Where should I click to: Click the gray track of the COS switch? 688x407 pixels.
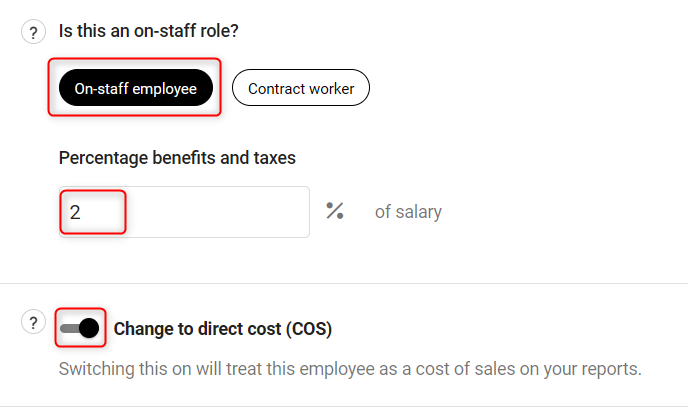69,328
